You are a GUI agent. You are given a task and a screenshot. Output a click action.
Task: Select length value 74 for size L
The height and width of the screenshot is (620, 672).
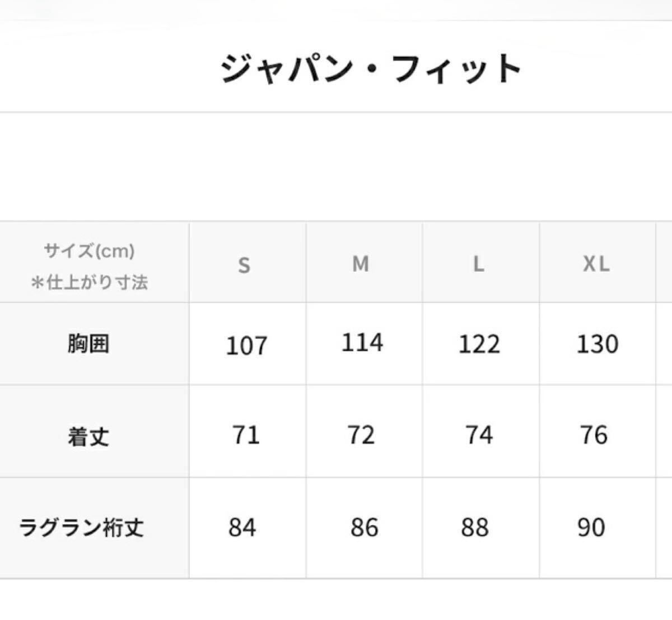coord(479,435)
